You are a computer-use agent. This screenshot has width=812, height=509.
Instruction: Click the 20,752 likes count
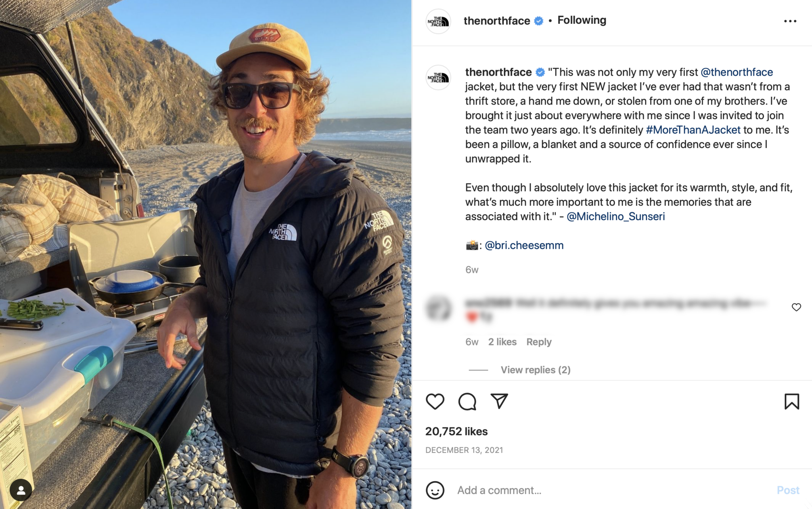point(456,431)
